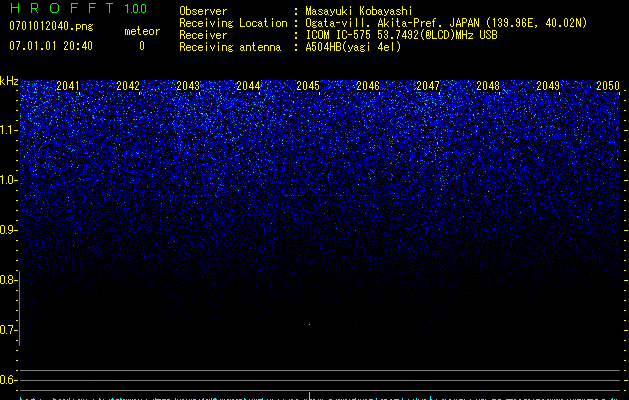Click the 1.0 kHz frequency label
The image size is (629, 400).
coord(8,180)
